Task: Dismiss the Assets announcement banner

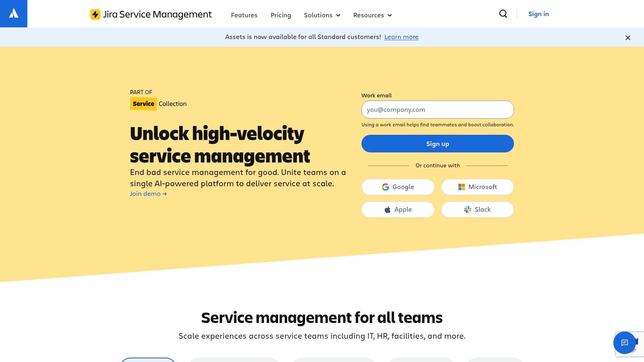Action: click(x=628, y=38)
